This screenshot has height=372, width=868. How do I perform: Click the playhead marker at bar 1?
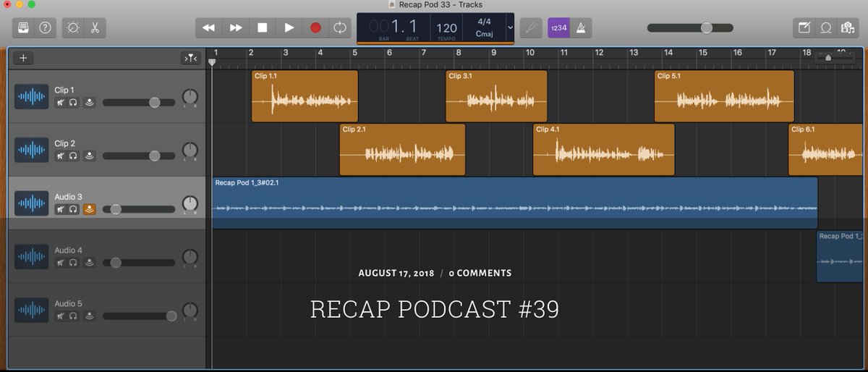point(212,62)
